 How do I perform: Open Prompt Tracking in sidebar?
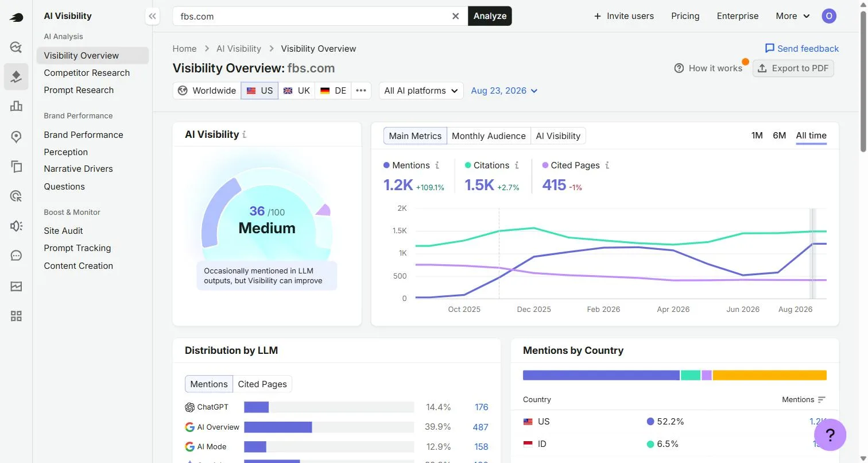pos(77,248)
